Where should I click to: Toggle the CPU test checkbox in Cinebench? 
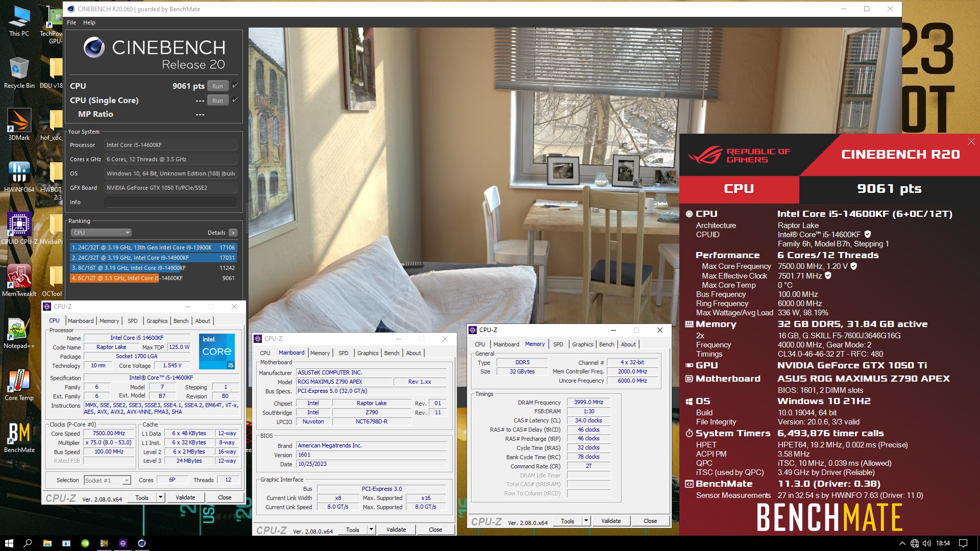pyautogui.click(x=235, y=85)
